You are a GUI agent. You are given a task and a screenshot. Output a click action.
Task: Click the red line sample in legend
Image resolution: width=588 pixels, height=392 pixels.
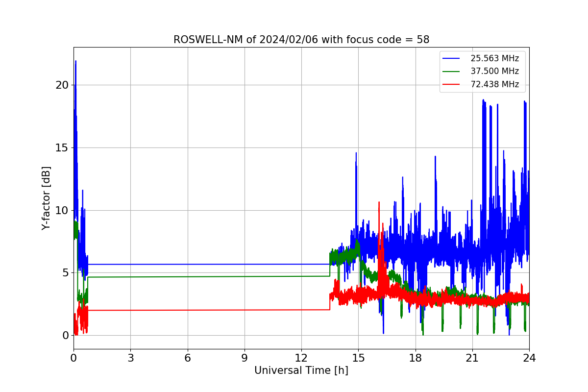point(451,84)
